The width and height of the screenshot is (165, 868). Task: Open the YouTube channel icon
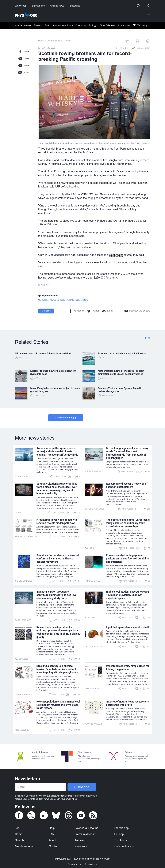click(81, 815)
